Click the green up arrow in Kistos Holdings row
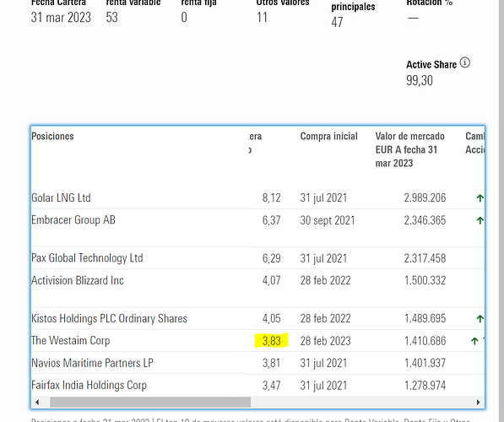504x422 pixels. [480, 318]
